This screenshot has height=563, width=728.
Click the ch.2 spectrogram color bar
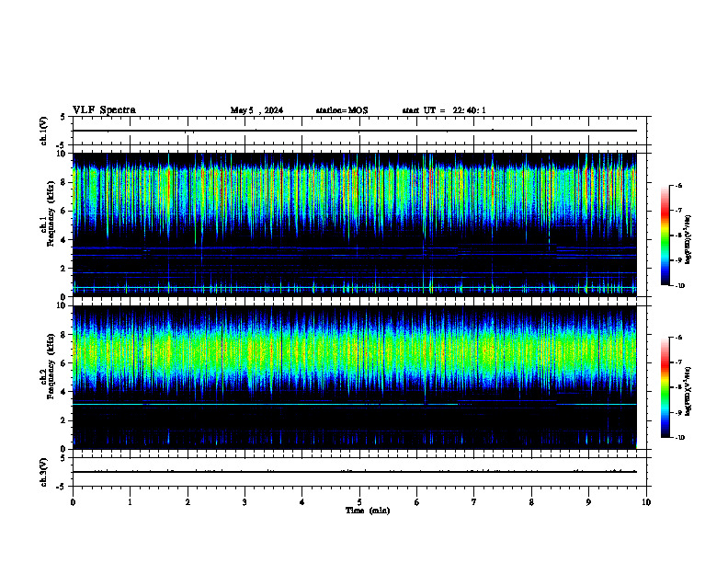coord(665,387)
